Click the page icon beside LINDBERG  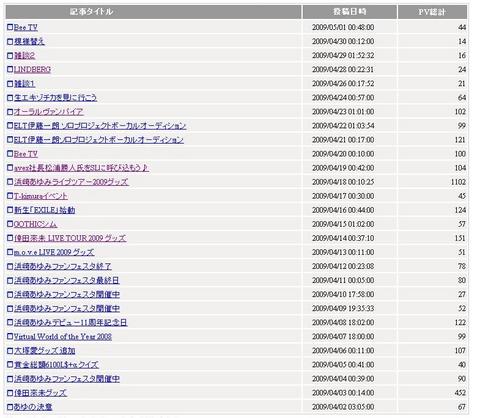[x=10, y=70]
